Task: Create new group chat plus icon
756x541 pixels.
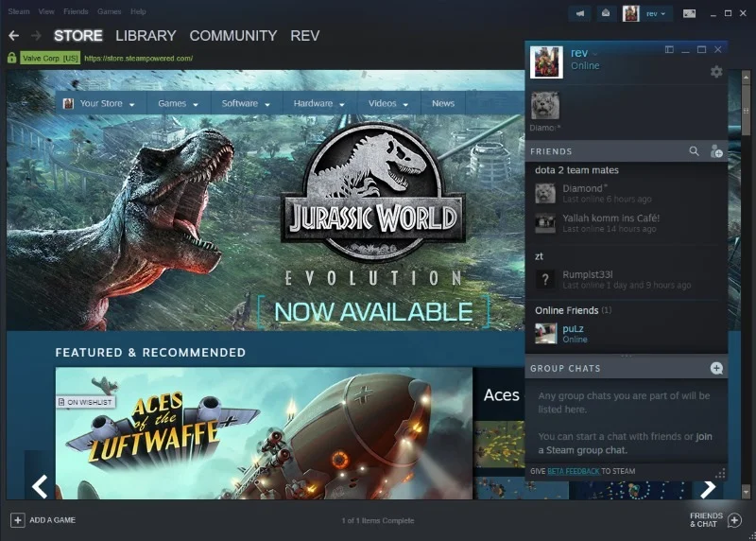Action: point(716,368)
